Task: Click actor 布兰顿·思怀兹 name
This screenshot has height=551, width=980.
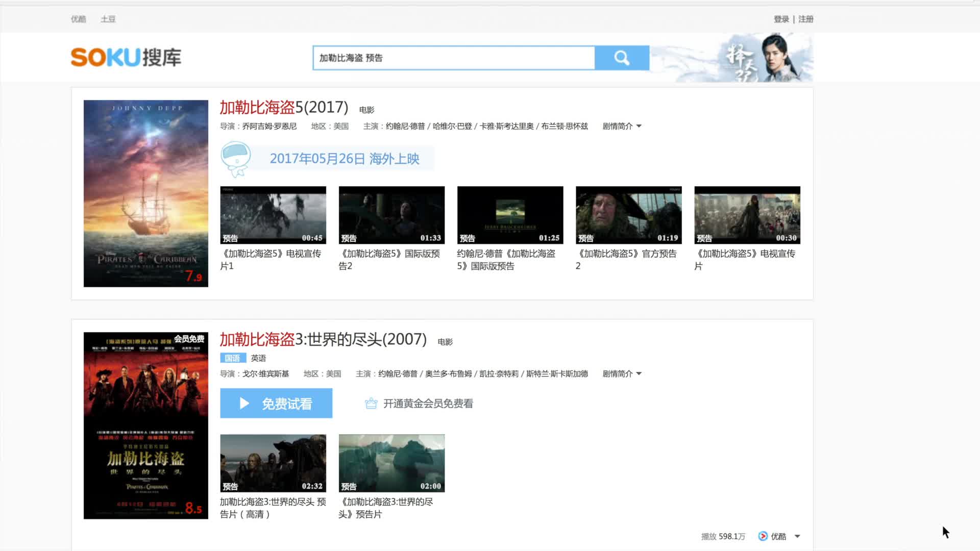Action: point(565,126)
